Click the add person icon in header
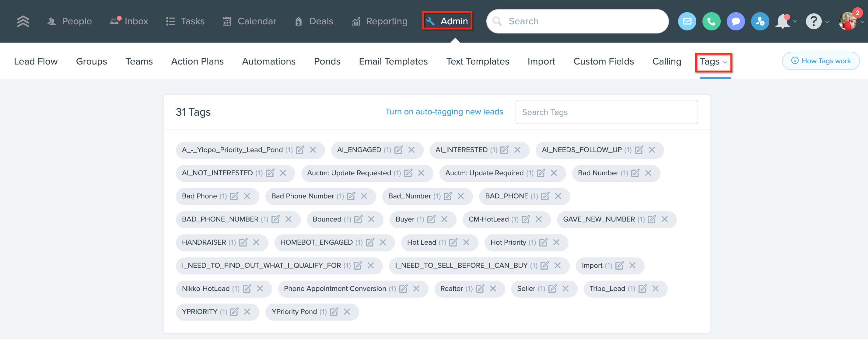This screenshot has height=339, width=868. coord(760,21)
